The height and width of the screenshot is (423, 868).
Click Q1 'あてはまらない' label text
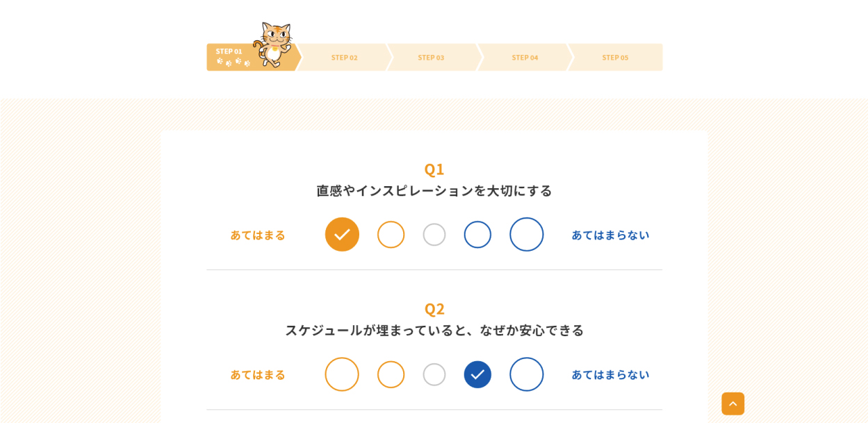(x=610, y=235)
